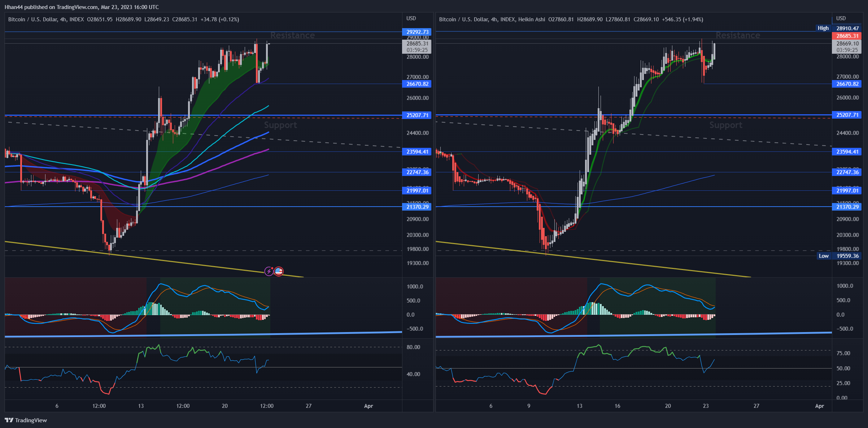This screenshot has height=428, width=868.
Task: Click the 23594.41 label on right chart
Action: 847,151
